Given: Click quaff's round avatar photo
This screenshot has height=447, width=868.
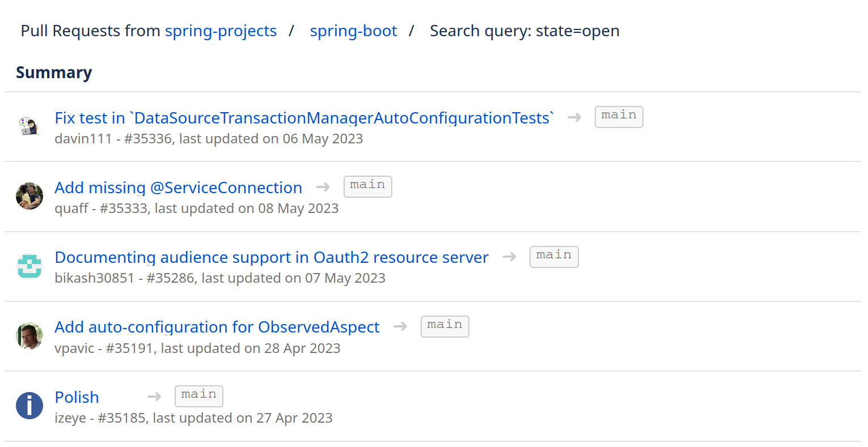Looking at the screenshot, I should pyautogui.click(x=29, y=196).
